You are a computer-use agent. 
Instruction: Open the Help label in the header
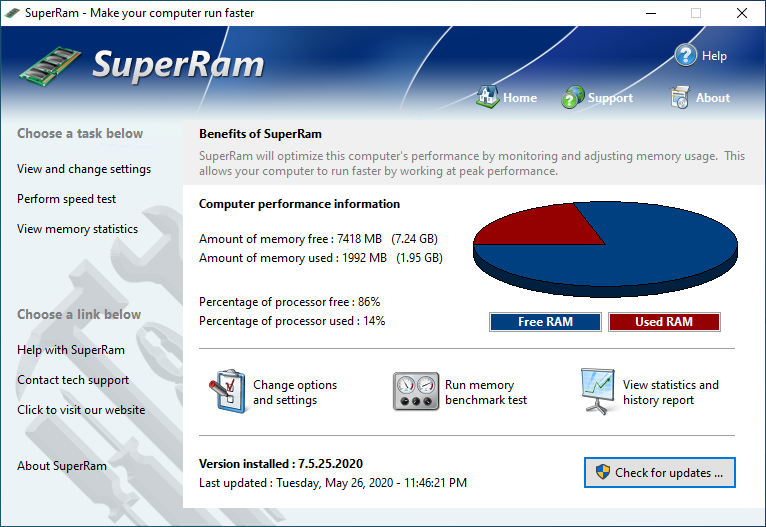[x=714, y=56]
